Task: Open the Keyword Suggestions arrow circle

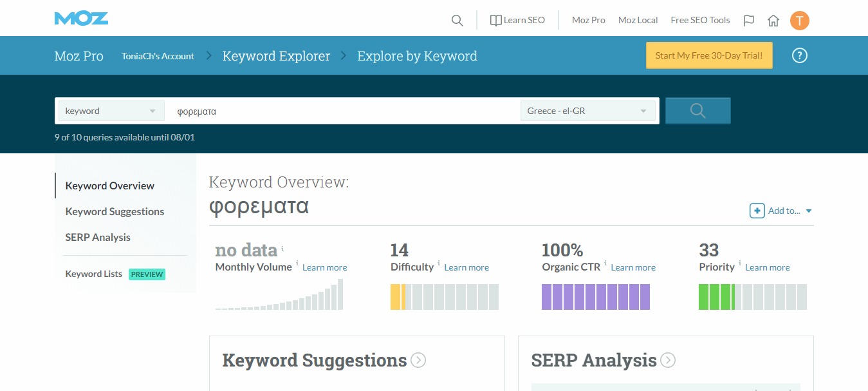Action: [418, 360]
